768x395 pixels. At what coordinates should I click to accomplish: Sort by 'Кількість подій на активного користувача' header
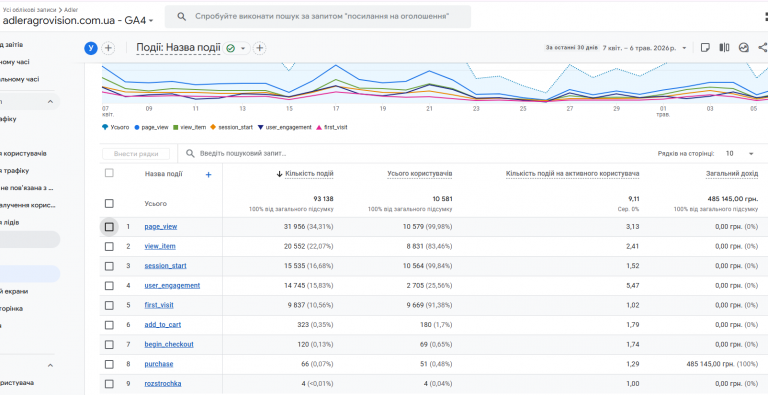(573, 174)
